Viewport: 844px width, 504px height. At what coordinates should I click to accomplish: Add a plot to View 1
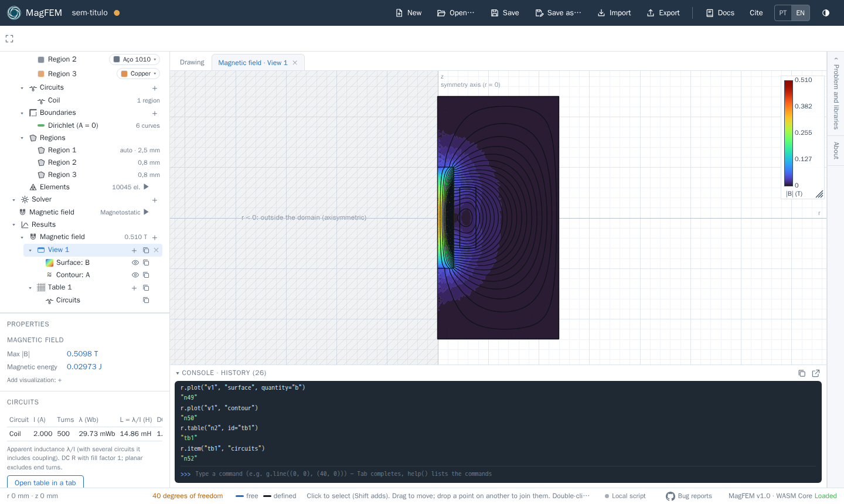coord(134,250)
